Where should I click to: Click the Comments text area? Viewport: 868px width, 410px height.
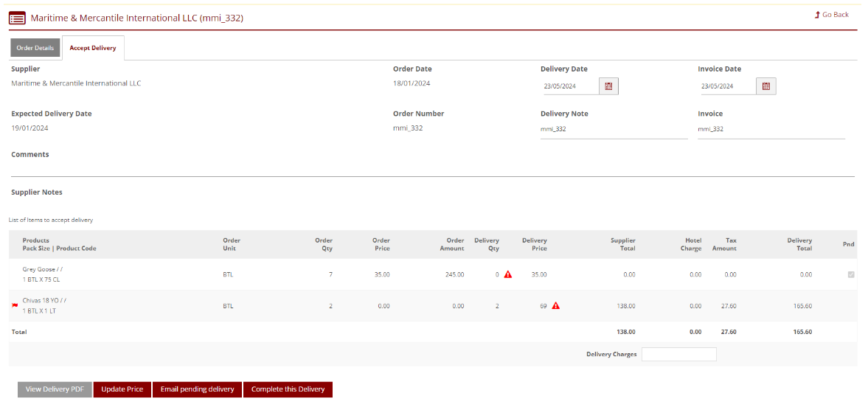coord(432,168)
